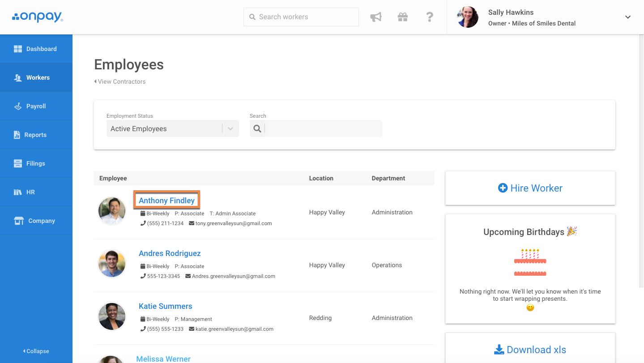The image size is (644, 363).
Task: Click the Department column header
Action: point(388,178)
